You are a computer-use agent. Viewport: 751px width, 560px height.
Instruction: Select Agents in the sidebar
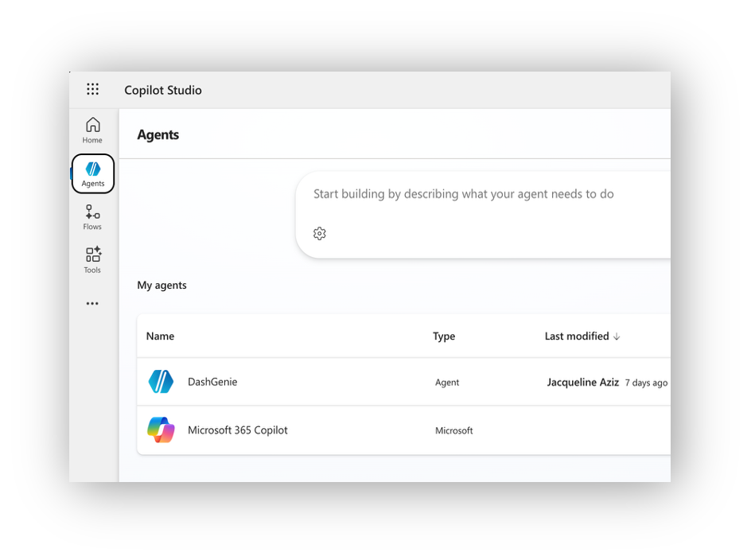click(x=93, y=174)
